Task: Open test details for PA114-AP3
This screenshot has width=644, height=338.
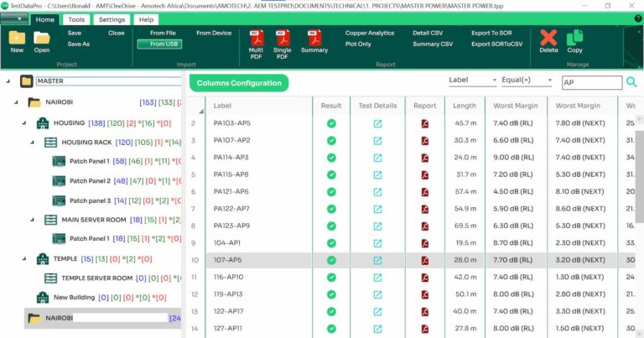Action: coord(377,158)
